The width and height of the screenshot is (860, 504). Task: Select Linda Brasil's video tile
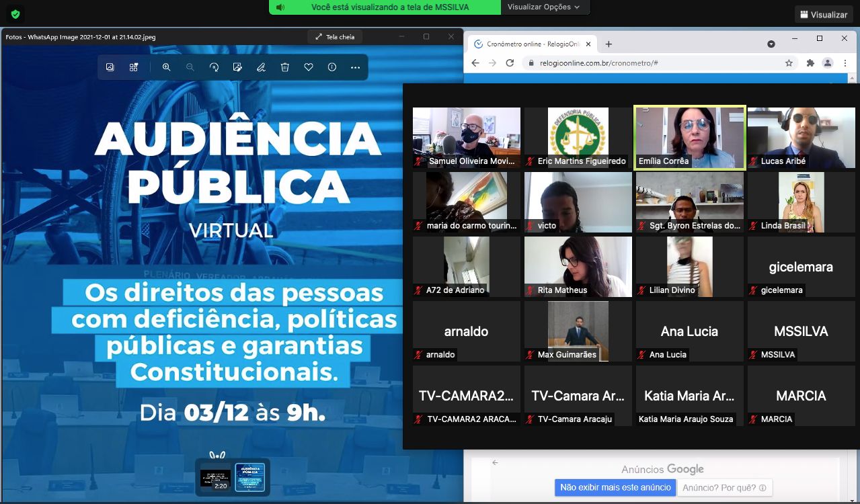pyautogui.click(x=802, y=202)
